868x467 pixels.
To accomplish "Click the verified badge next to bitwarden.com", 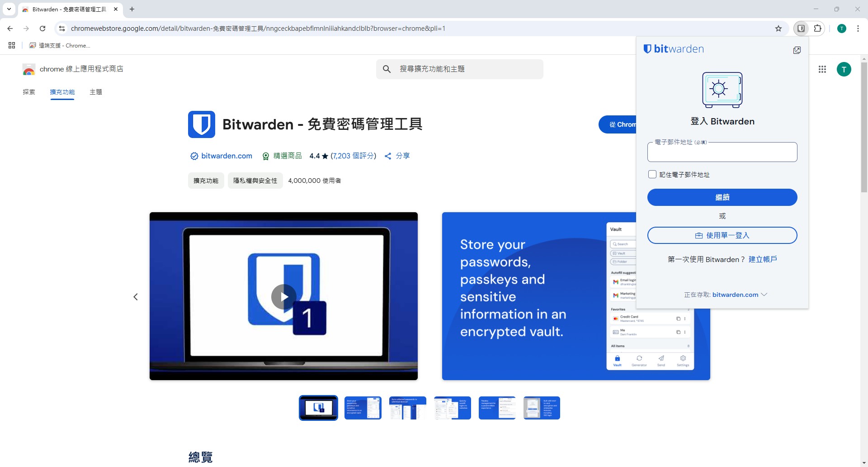I will pos(193,156).
